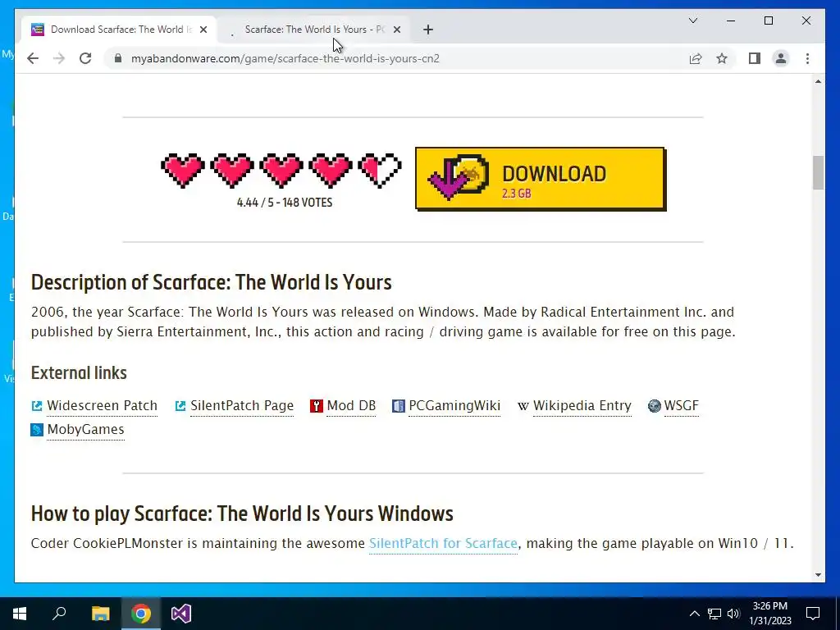Click the Wikipedia W icon

click(x=523, y=406)
